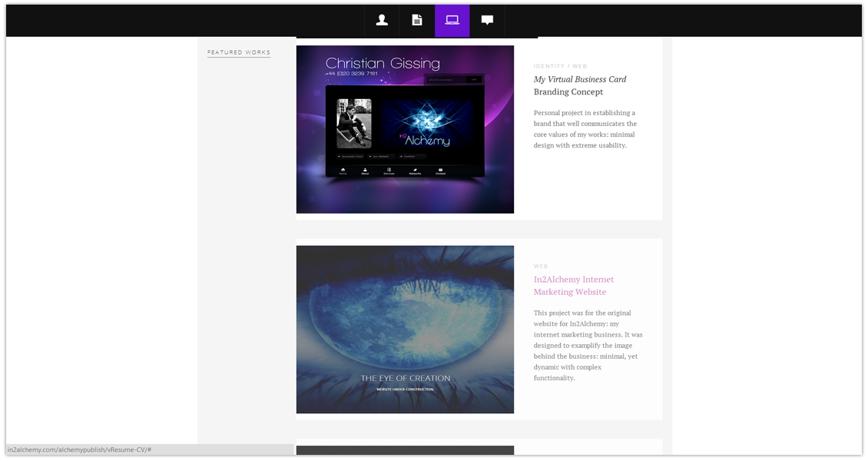Click Networks icon in business card mockup
Viewport: 868px width, 461px height.
[x=415, y=171]
